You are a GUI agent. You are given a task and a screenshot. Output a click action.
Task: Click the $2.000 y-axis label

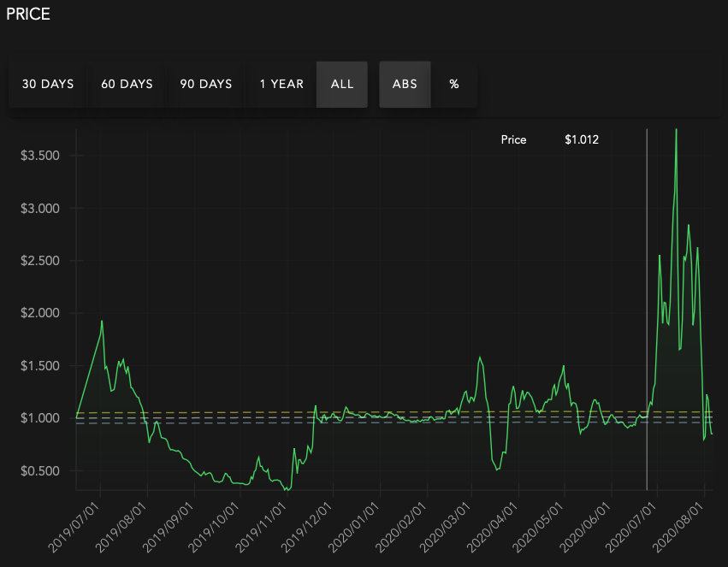click(x=39, y=314)
